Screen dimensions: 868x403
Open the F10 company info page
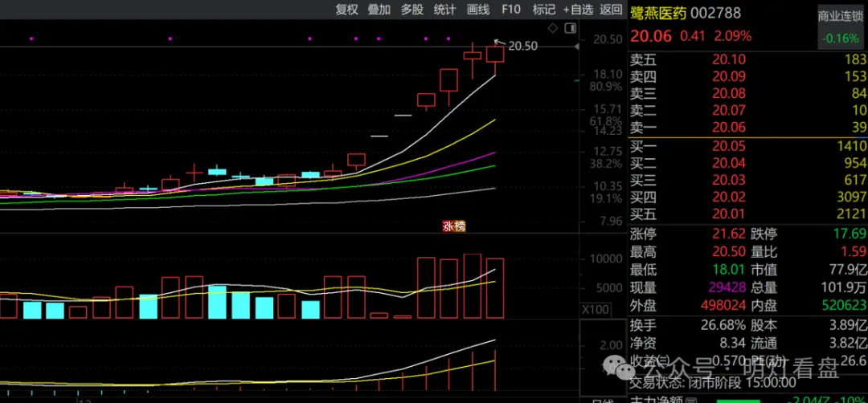511,10
